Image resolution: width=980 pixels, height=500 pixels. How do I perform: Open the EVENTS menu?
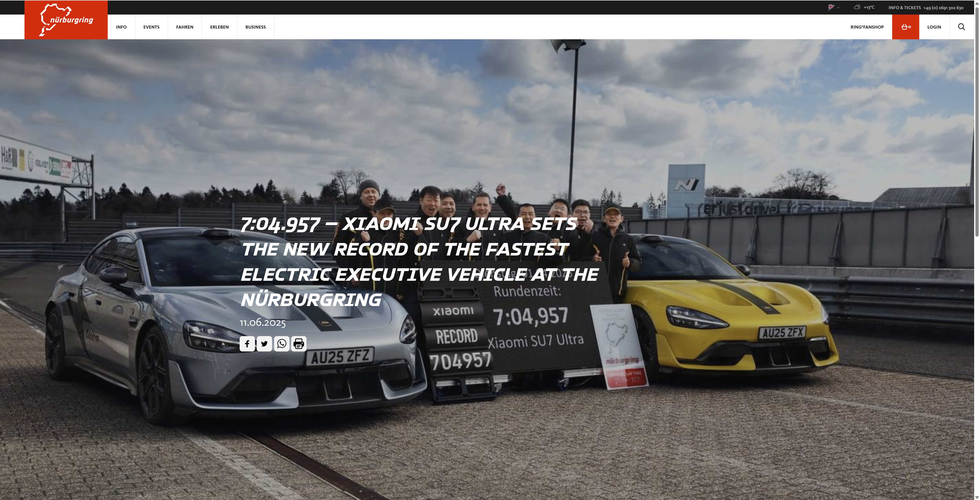tap(151, 27)
